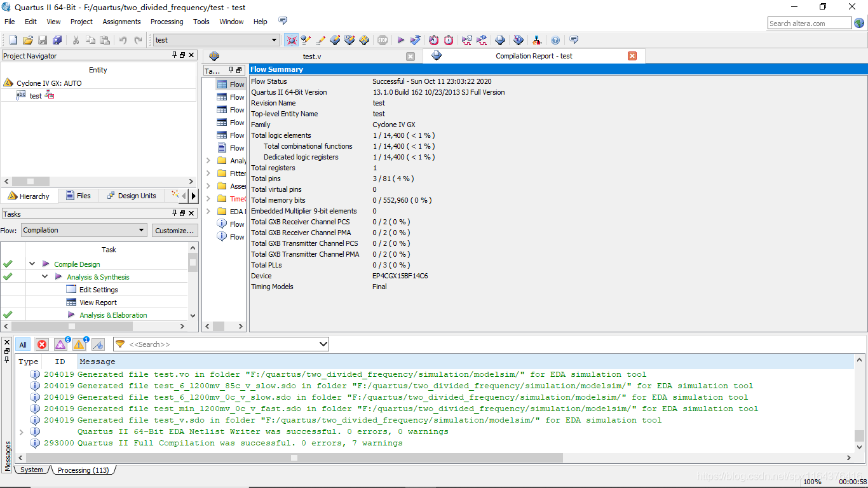The image size is (868, 488).
Task: Click the Copy toolbar icon
Action: pyautogui.click(x=90, y=40)
